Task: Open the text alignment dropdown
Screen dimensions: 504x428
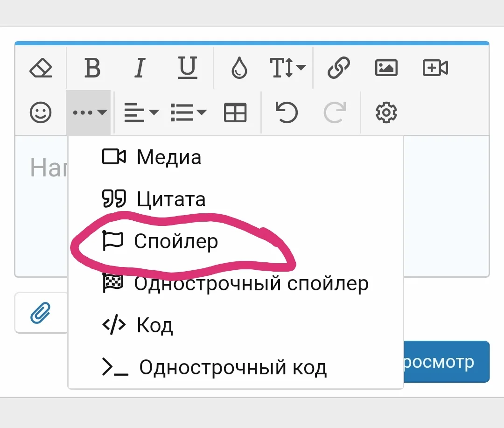Action: coord(140,112)
